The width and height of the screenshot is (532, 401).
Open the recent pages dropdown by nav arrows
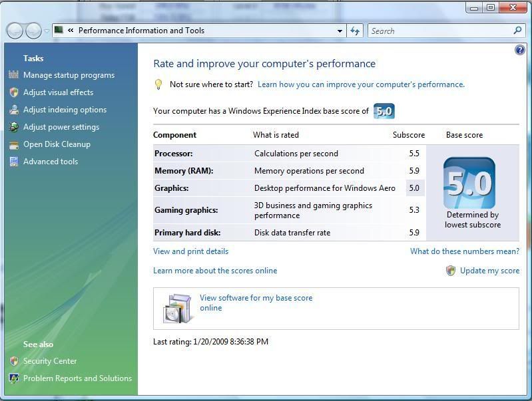point(47,31)
